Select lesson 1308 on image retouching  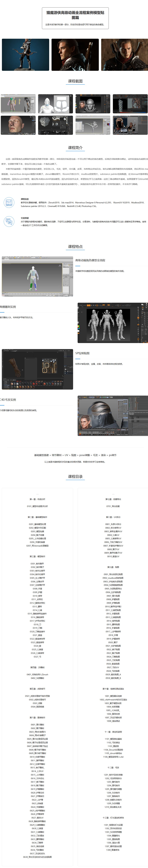coord(113,850)
